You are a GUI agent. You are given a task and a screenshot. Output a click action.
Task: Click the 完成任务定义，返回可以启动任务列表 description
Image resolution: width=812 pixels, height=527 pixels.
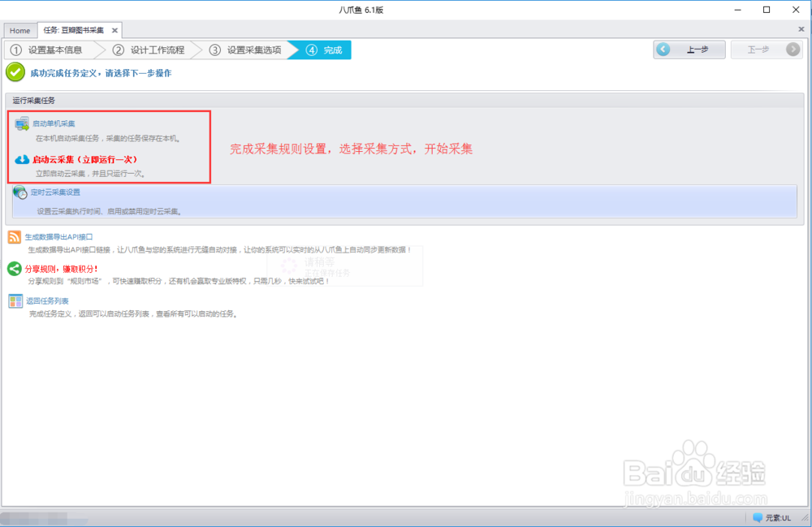point(134,313)
